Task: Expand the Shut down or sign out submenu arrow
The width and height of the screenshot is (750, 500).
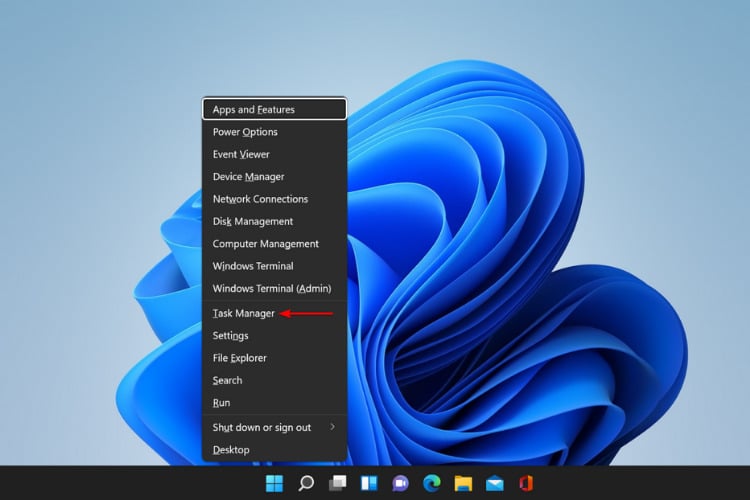Action: pos(332,427)
